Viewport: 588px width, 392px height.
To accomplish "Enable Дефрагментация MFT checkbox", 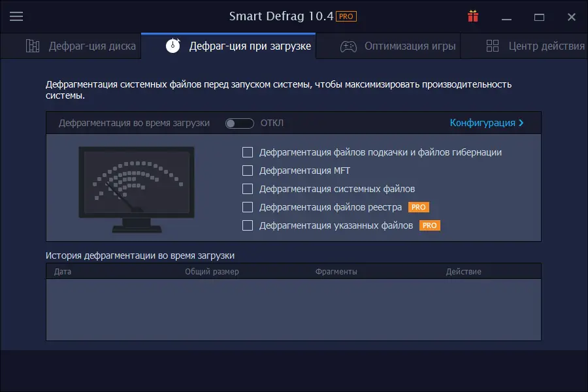I will tap(248, 171).
